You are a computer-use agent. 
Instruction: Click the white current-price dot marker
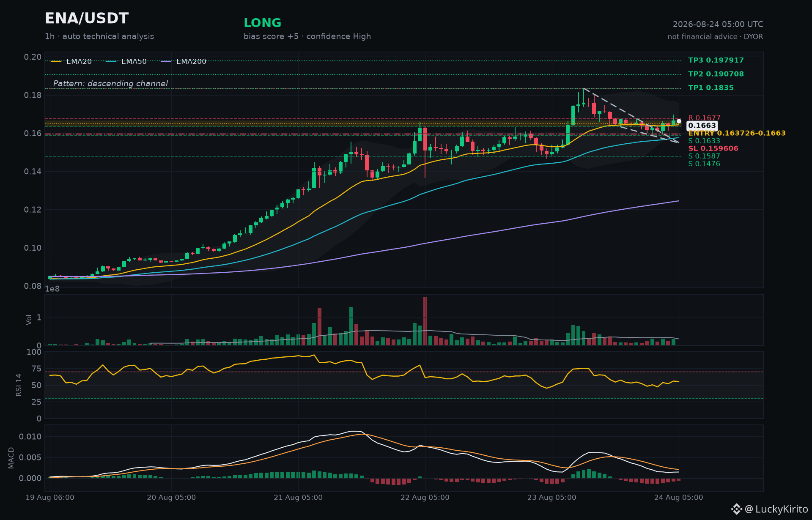[x=679, y=121]
